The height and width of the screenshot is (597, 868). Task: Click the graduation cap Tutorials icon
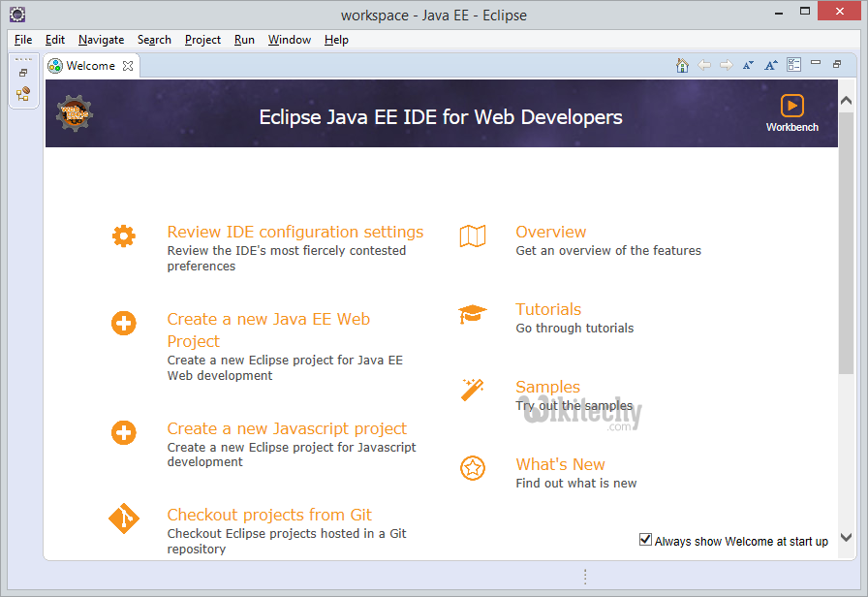pyautogui.click(x=472, y=314)
